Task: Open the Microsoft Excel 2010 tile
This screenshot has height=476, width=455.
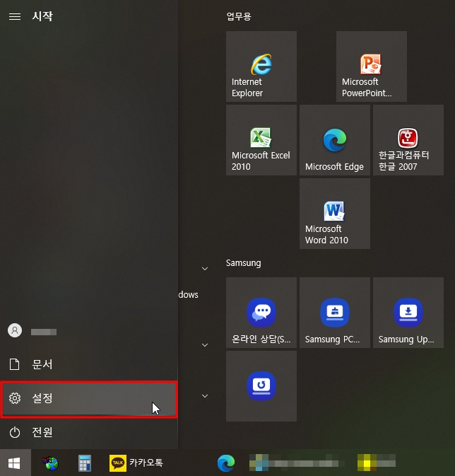Action: 261,140
